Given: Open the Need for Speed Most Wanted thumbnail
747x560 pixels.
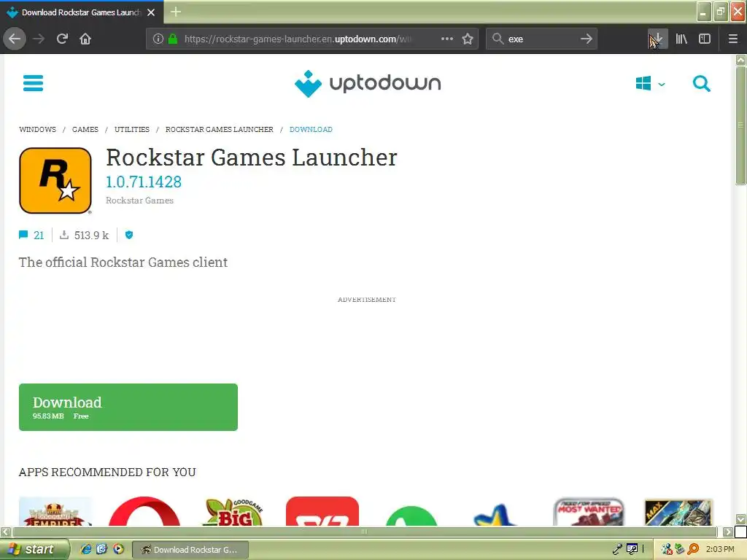Looking at the screenshot, I should [x=589, y=512].
